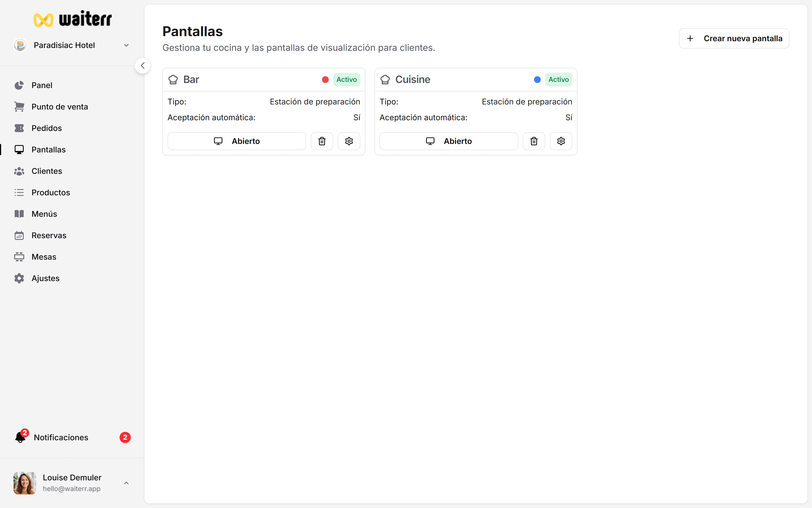The image size is (812, 508).
Task: Expand the Louise Demuler user menu chevron
Action: 126,483
